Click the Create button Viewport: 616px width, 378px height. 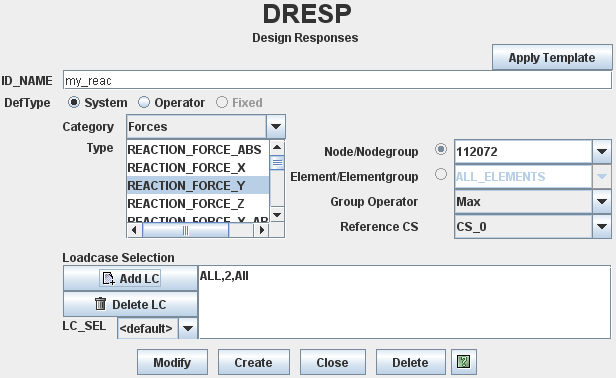[x=253, y=362]
